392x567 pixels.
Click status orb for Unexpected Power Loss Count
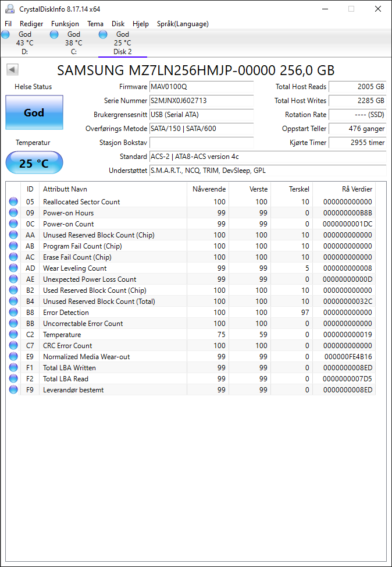coord(13,279)
